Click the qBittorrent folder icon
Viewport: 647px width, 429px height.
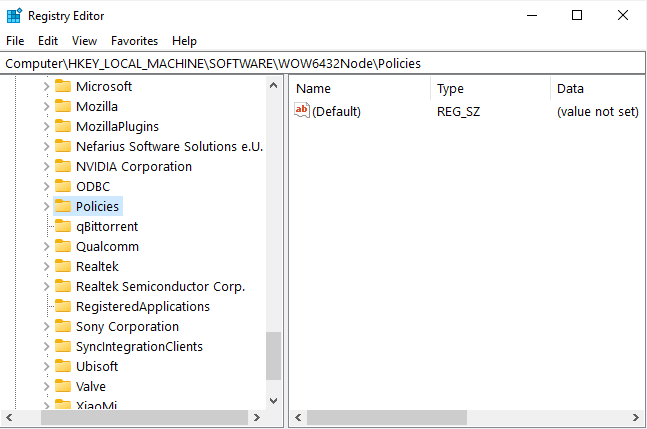point(63,226)
